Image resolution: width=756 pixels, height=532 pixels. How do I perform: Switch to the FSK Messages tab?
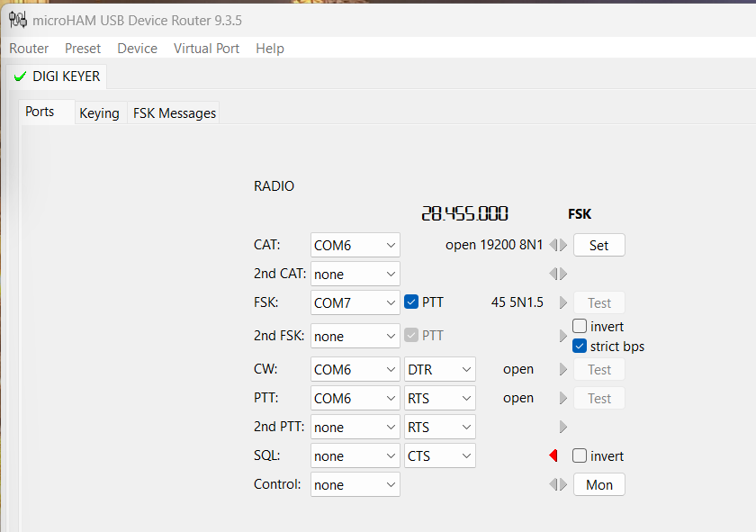click(175, 113)
